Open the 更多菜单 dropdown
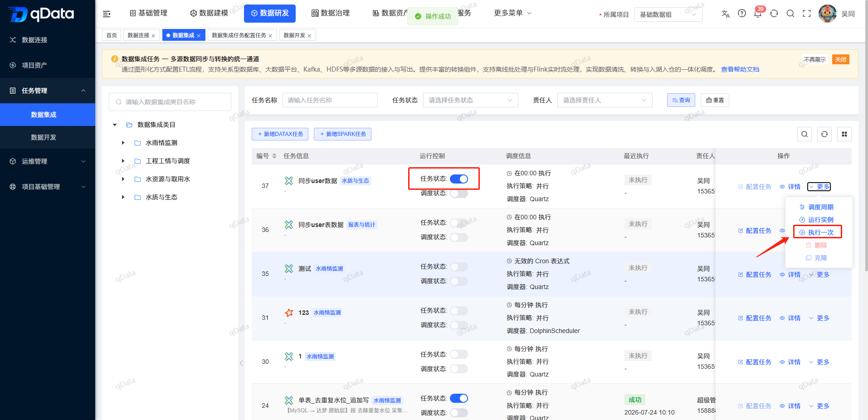The image size is (868, 420). (x=512, y=13)
